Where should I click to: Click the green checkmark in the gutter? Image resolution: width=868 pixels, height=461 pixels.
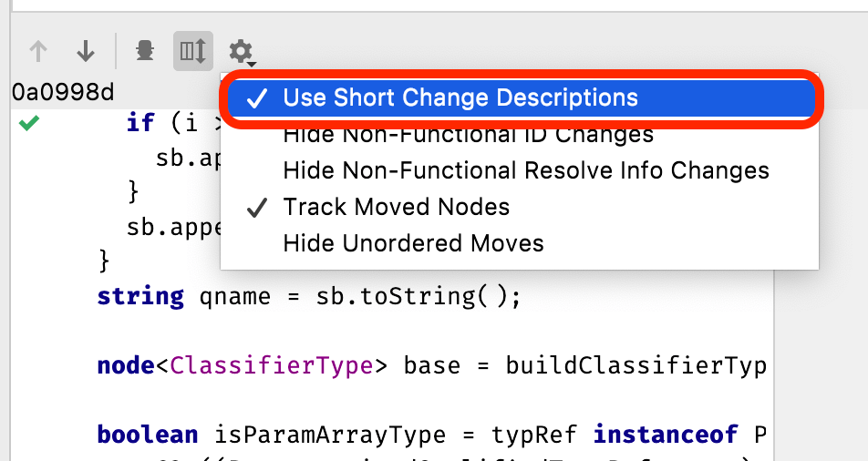coord(29,124)
